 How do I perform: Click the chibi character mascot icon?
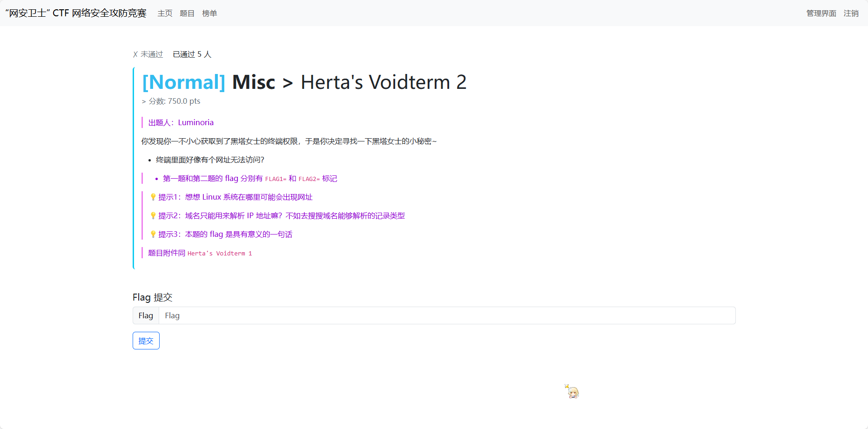coord(572,392)
